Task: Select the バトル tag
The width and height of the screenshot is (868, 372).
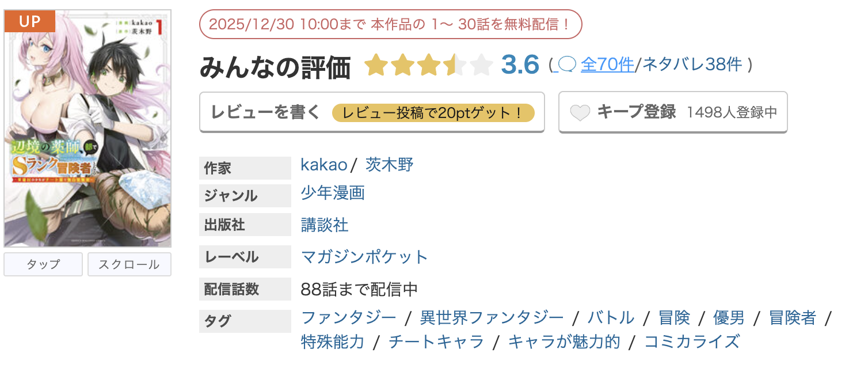Action: click(611, 317)
